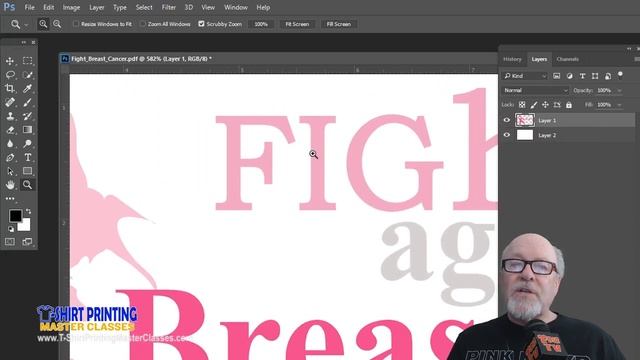Click the Fit Screen button
The height and width of the screenshot is (360, 640).
pyautogui.click(x=297, y=24)
